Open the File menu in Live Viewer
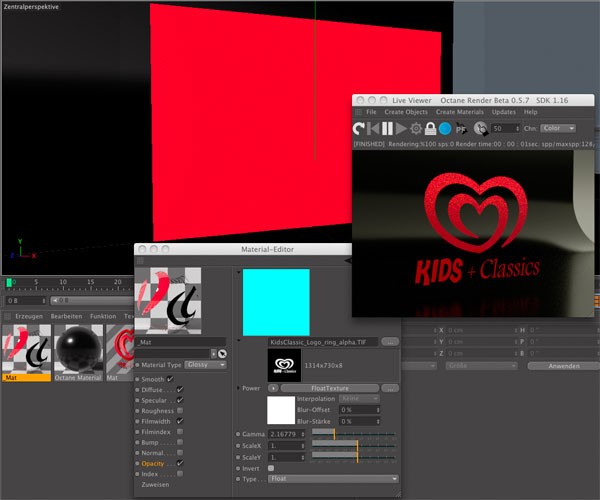 coord(371,112)
